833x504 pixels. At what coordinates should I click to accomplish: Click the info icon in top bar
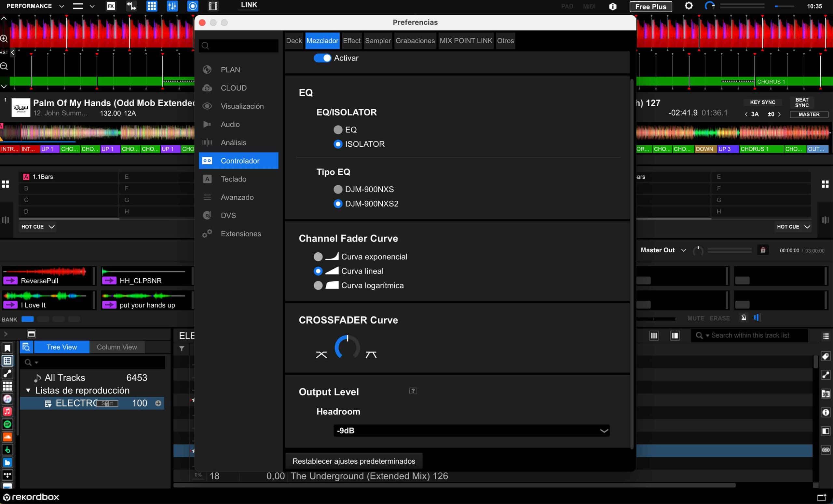pos(613,7)
